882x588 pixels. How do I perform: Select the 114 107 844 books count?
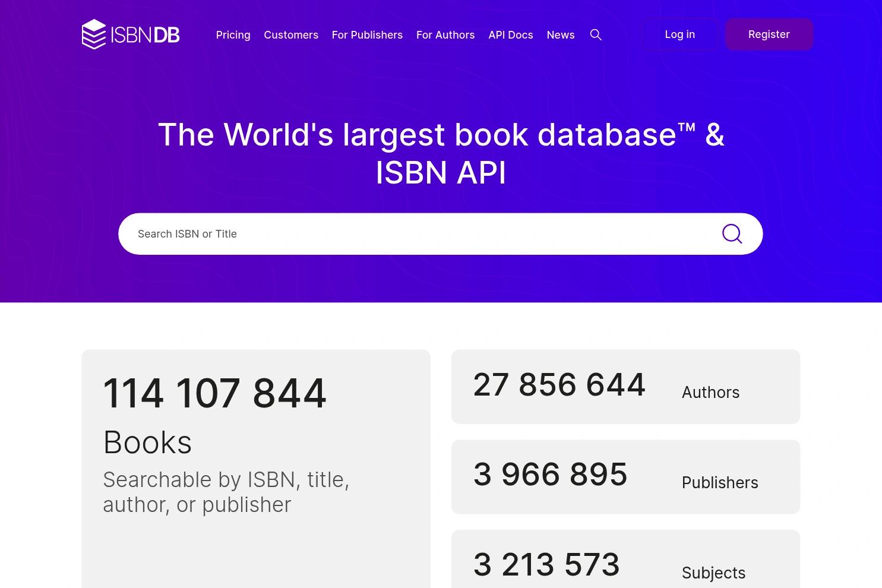(215, 393)
